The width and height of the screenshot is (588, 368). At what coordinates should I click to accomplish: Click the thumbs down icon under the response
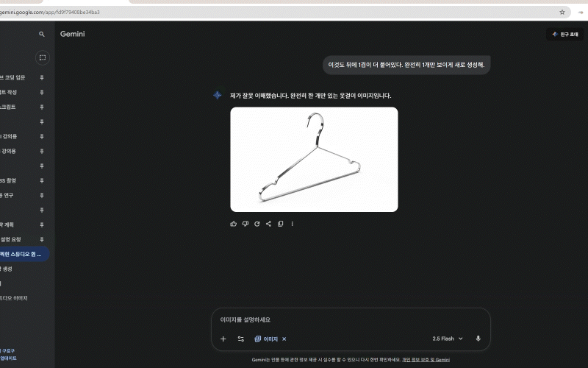(x=245, y=224)
